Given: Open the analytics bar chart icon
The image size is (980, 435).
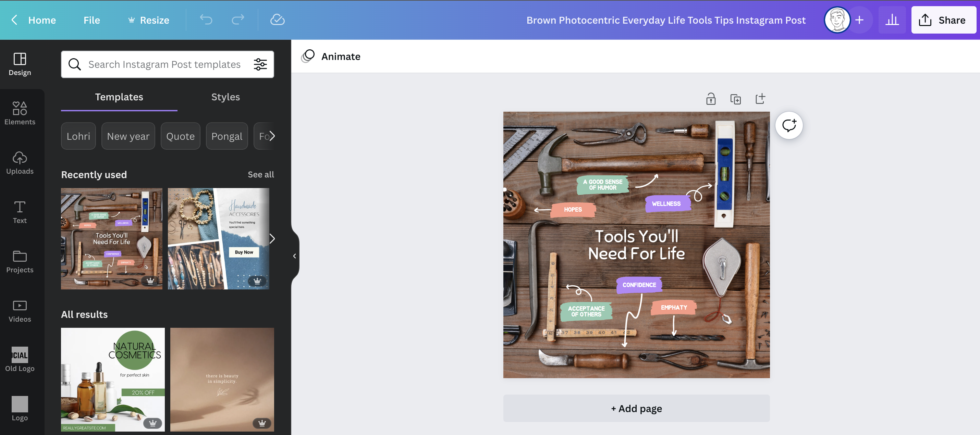Looking at the screenshot, I should pyautogui.click(x=892, y=20).
